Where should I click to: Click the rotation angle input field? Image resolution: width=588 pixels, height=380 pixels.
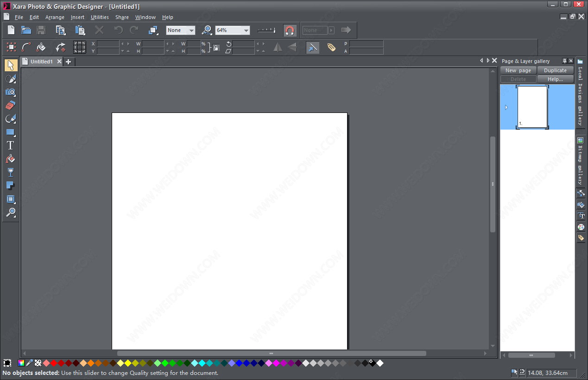click(244, 44)
